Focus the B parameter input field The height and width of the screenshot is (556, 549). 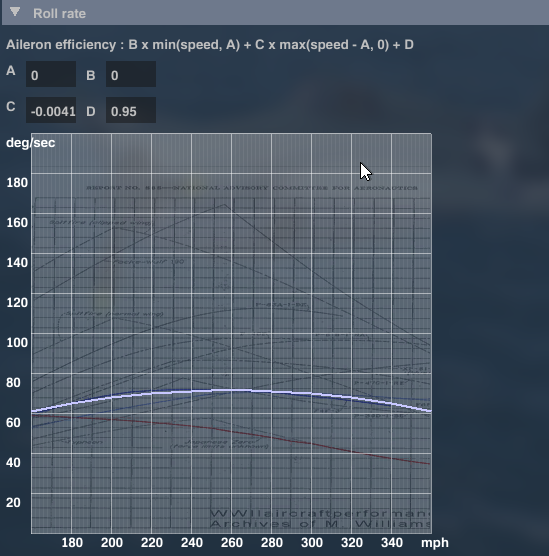131,74
